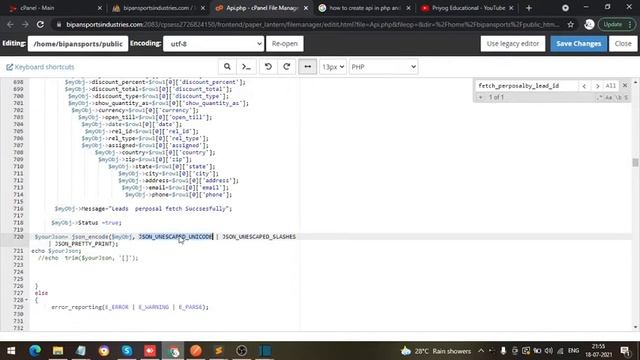
Task: Switch to how to create api tab
Action: pos(364,8)
